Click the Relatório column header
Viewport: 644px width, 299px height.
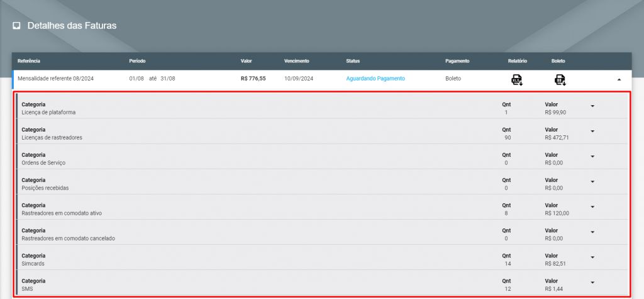[x=518, y=61]
